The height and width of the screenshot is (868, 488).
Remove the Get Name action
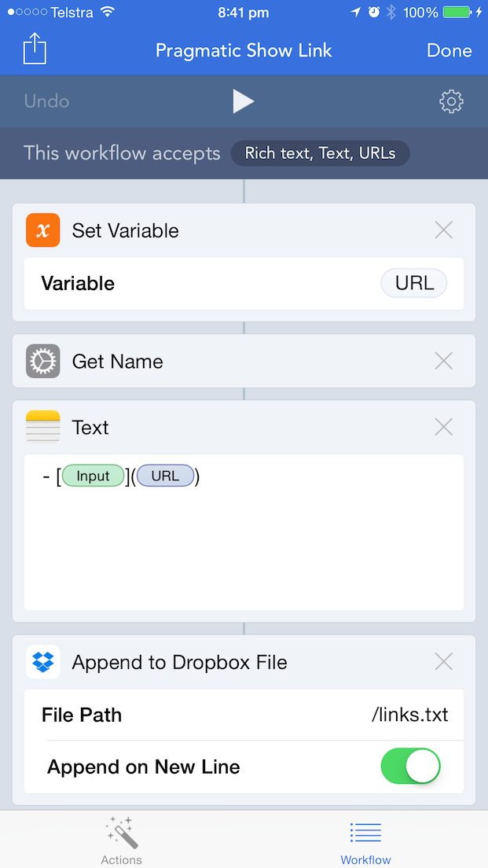pos(444,362)
